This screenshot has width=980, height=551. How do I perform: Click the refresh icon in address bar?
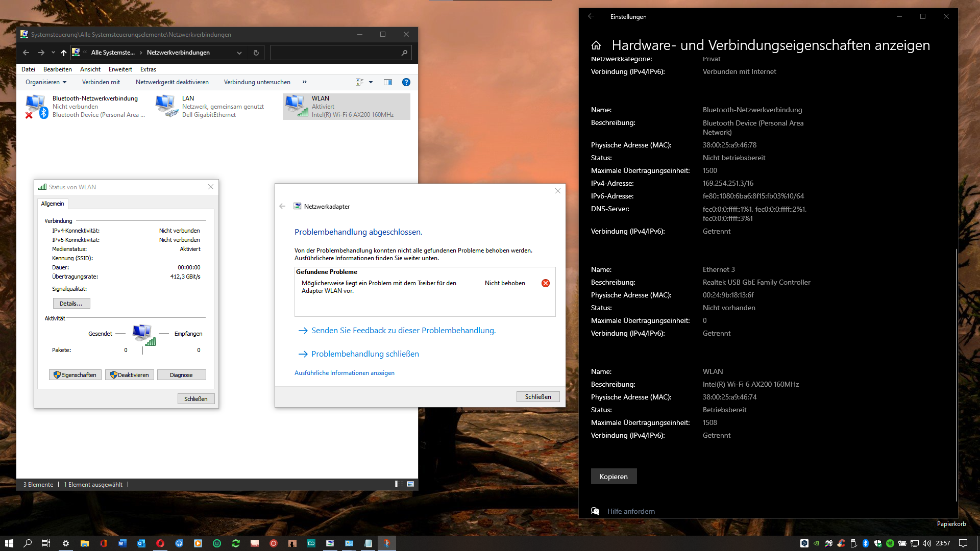[x=256, y=53]
